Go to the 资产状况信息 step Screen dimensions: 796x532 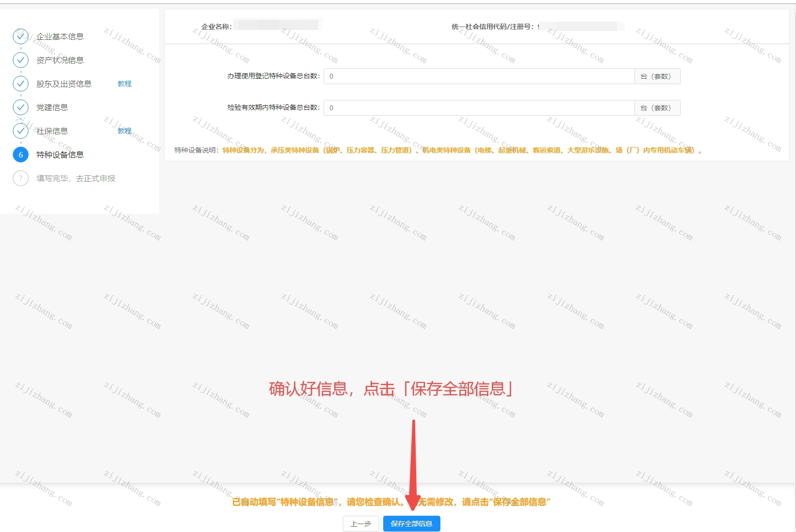[x=60, y=60]
